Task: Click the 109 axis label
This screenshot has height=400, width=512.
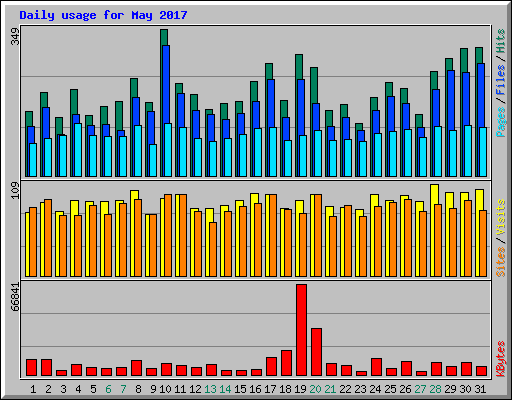Action: [15, 190]
